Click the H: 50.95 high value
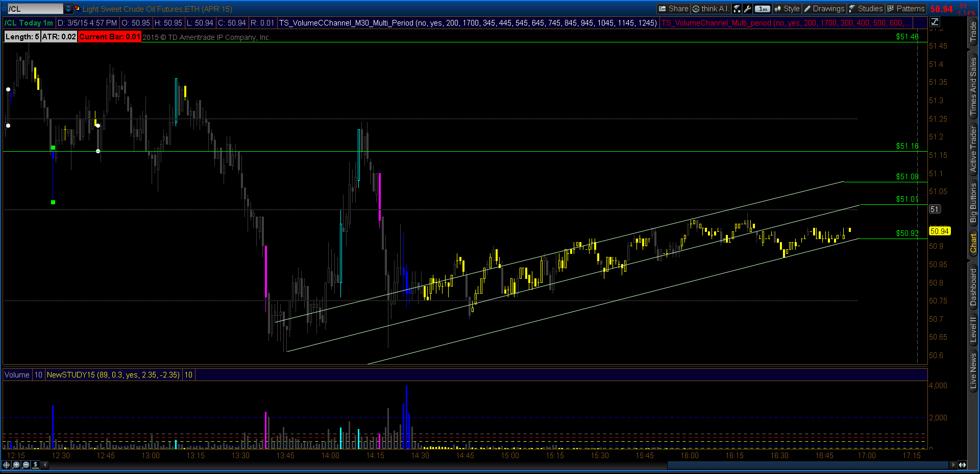 click(168, 23)
